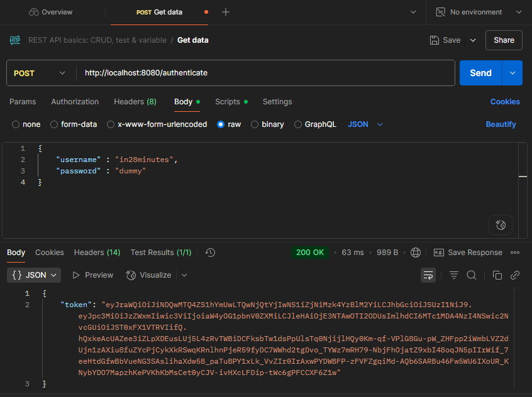The height and width of the screenshot is (397, 532).
Task: Click the username line in body editor
Action: point(117,160)
